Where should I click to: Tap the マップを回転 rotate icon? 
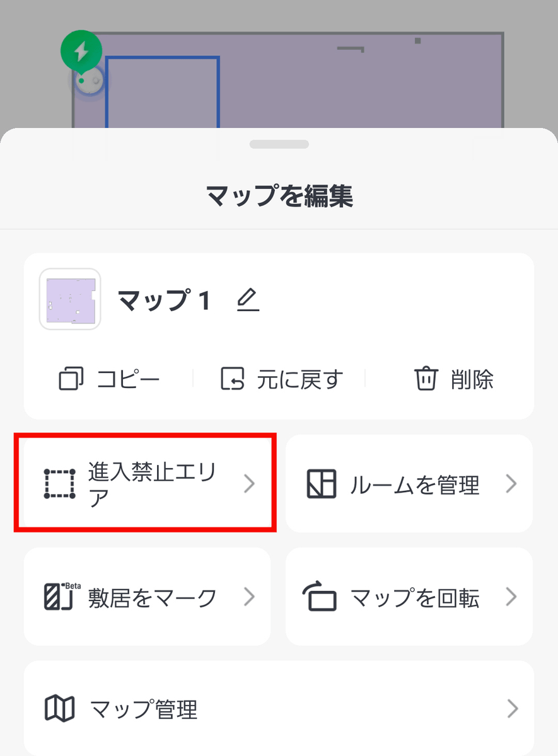[x=321, y=597]
